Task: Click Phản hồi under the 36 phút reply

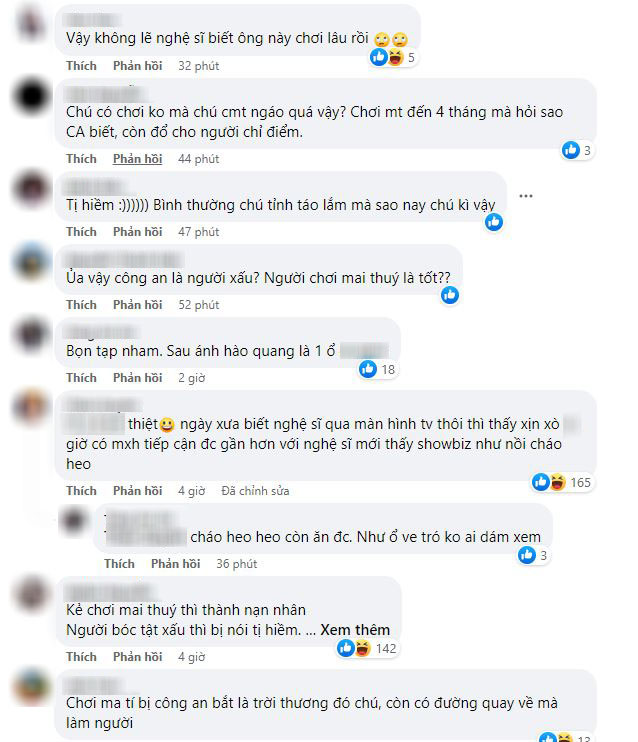Action: point(176,564)
